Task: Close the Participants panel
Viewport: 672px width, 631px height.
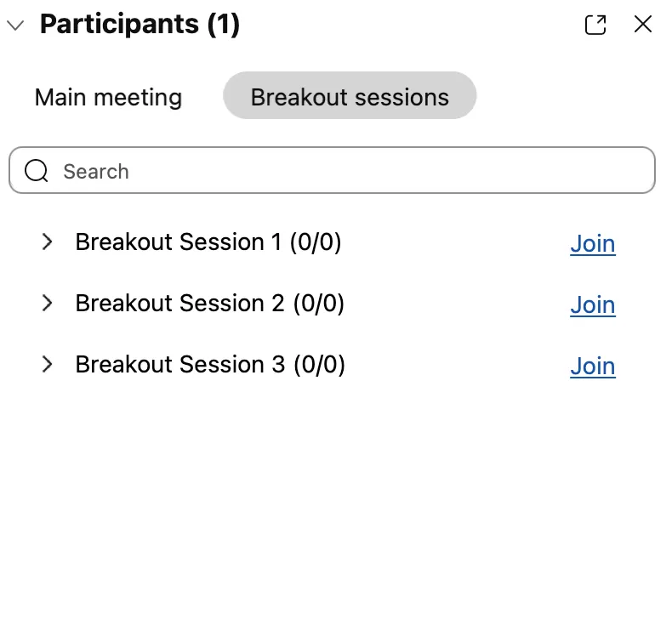Action: click(x=643, y=25)
